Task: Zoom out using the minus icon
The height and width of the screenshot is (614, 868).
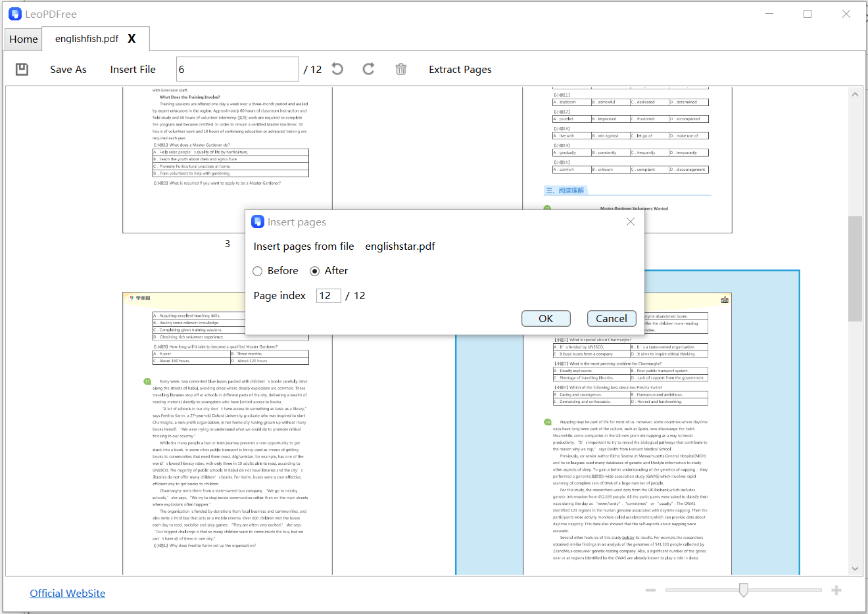Action: (x=650, y=590)
